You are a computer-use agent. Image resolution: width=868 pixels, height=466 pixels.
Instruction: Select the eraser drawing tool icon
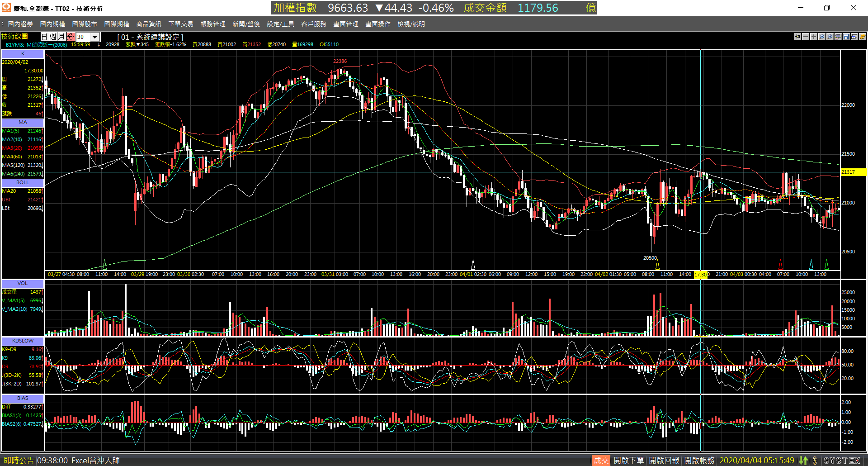point(838,37)
